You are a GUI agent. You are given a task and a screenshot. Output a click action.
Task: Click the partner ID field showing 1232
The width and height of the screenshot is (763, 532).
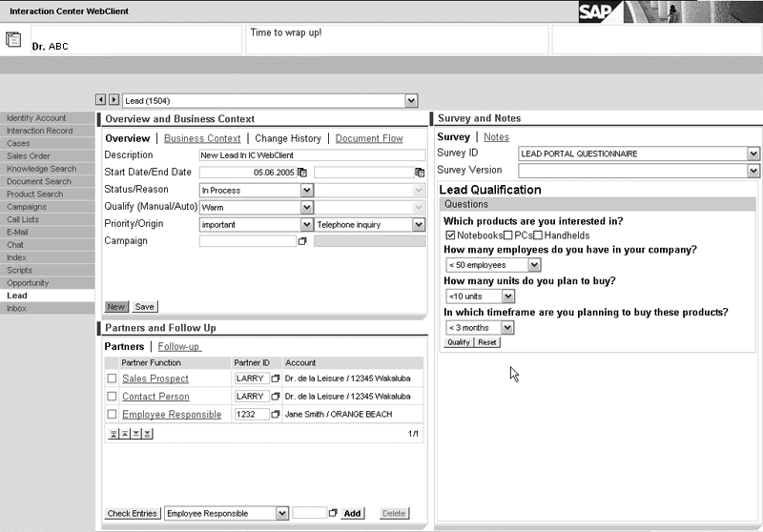(x=252, y=415)
